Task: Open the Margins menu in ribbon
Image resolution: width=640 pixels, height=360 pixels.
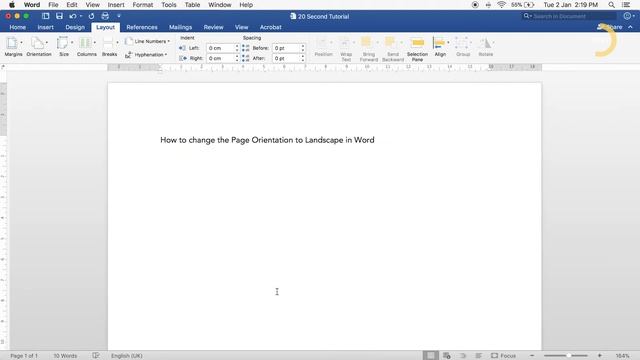Action: 13,47
